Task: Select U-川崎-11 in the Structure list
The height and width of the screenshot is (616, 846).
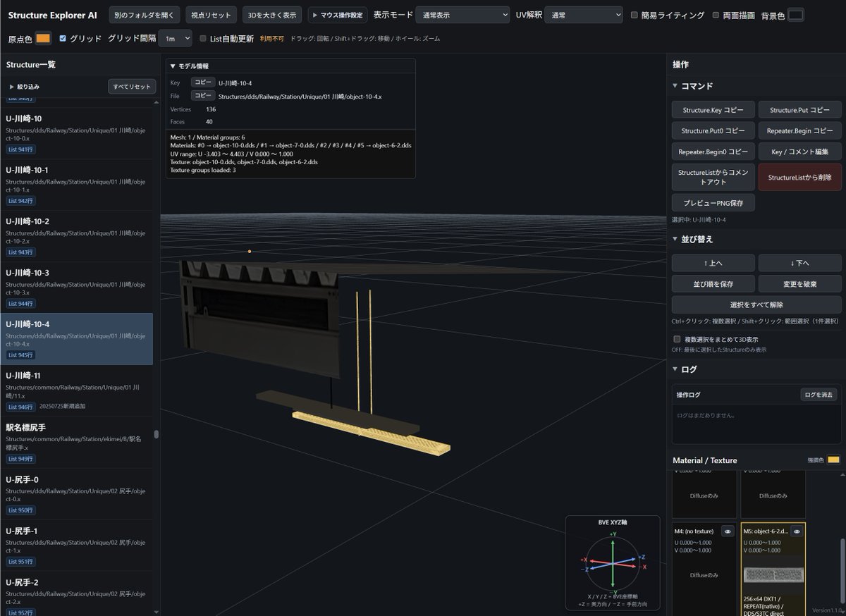Action: [76, 390]
